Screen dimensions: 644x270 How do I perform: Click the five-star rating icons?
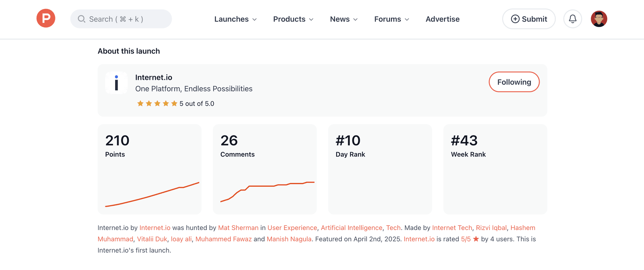coord(157,103)
